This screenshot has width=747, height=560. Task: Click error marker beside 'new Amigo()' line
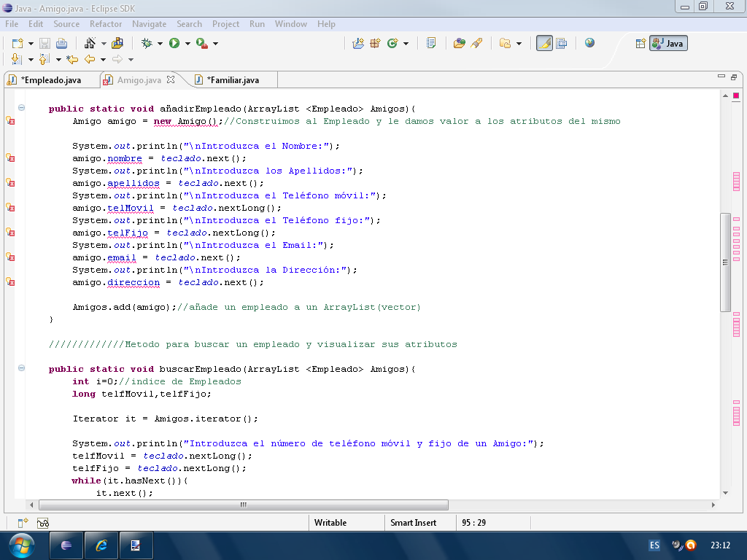[10, 121]
